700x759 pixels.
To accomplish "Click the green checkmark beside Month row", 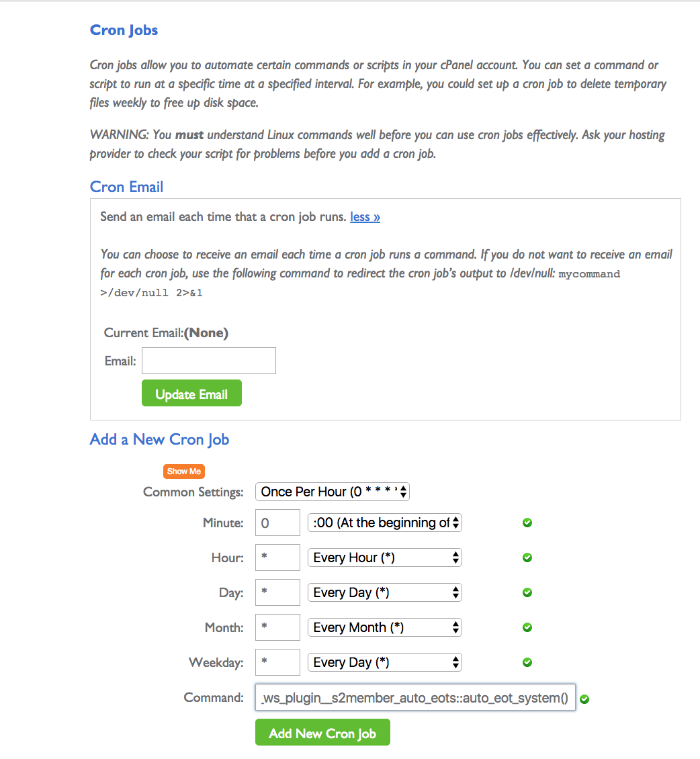I will [527, 627].
